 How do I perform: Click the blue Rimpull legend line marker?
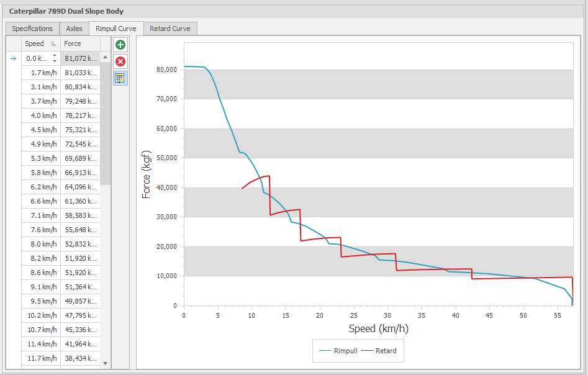(x=326, y=351)
